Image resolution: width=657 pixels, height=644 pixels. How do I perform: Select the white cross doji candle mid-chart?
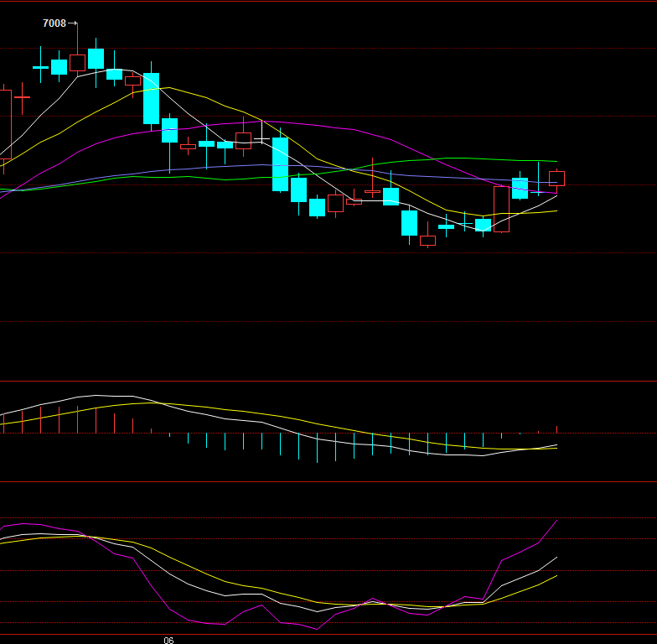[x=261, y=139]
